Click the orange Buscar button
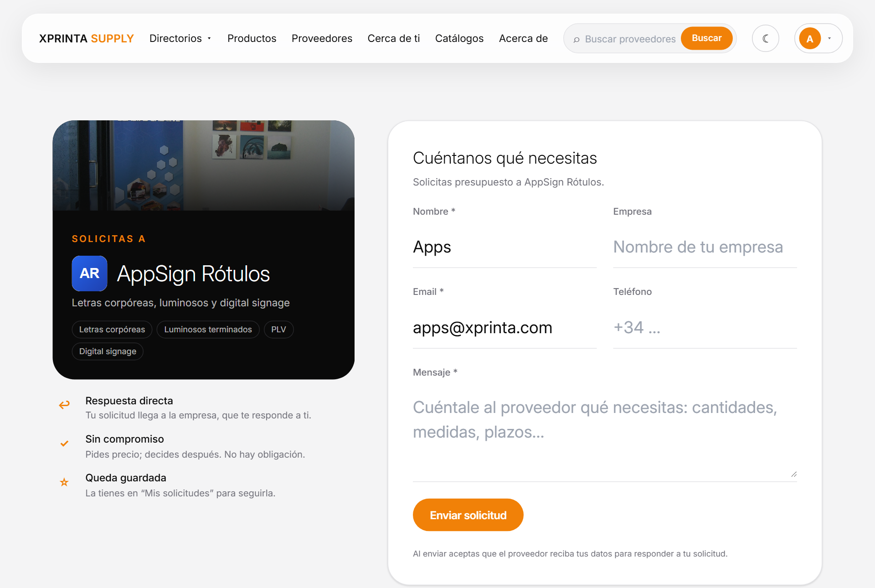 point(706,38)
